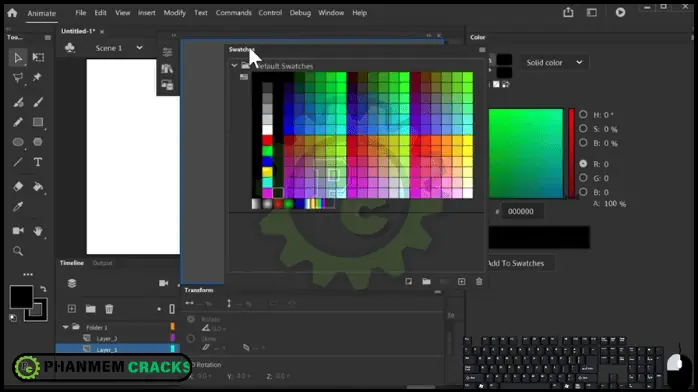Open the Swatches panel options menu
698x392 pixels.
click(x=482, y=50)
